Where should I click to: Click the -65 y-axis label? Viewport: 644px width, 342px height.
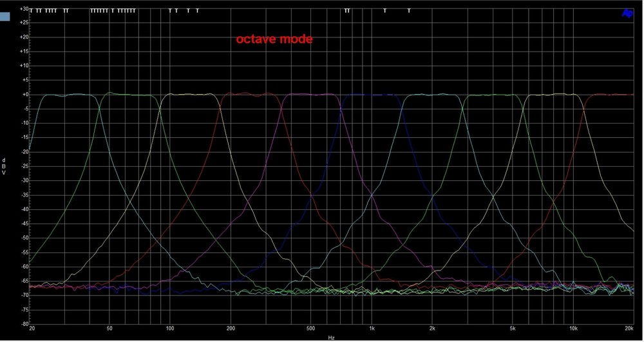[x=24, y=281]
